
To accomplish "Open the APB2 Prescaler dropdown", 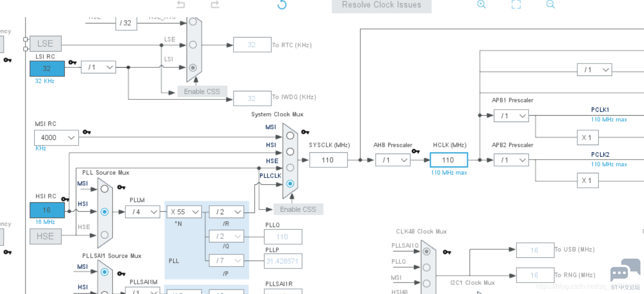I will pyautogui.click(x=511, y=160).
